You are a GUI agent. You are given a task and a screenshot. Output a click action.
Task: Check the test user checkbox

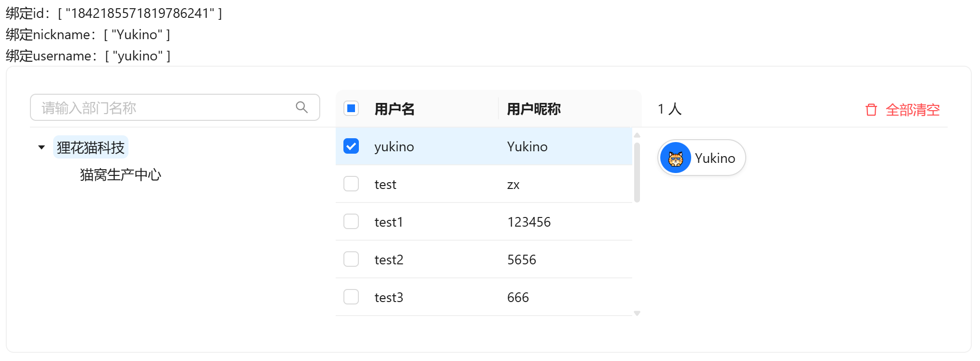(x=351, y=184)
